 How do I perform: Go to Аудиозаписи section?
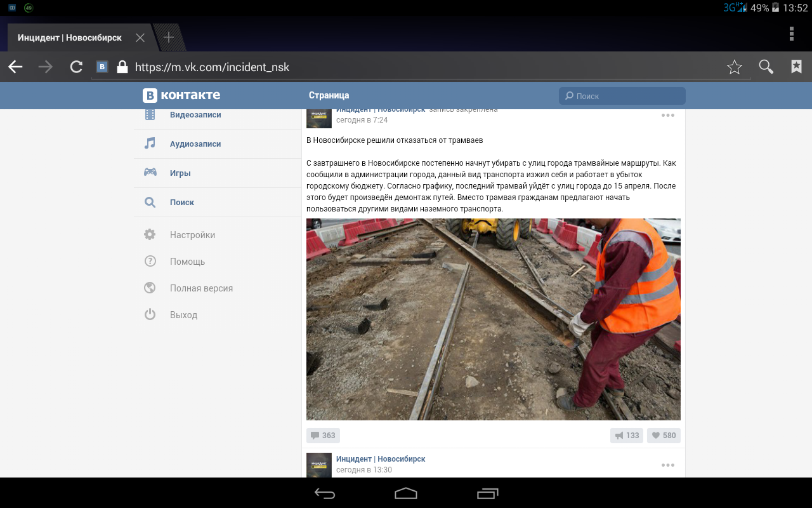click(195, 144)
